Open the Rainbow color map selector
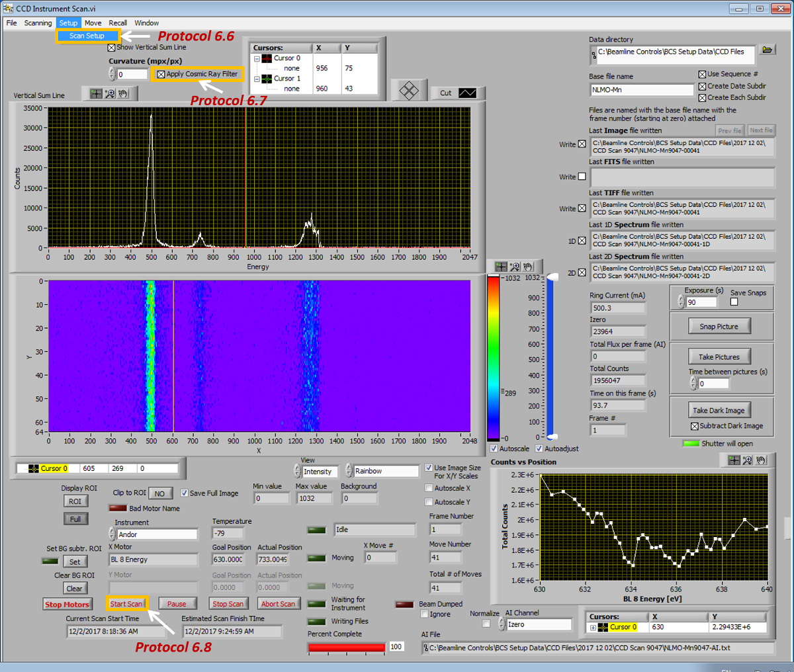This screenshot has height=672, width=794. 385,471
